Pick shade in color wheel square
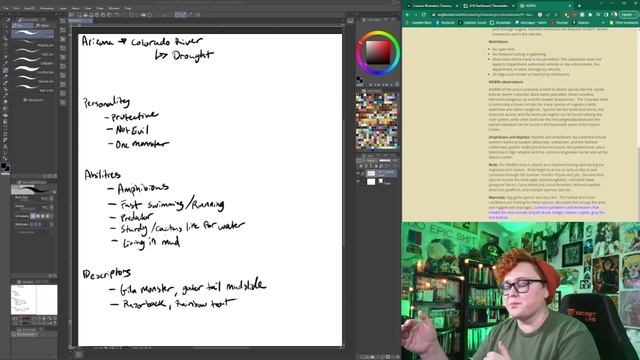Image resolution: width=640 pixels, height=360 pixels. [x=378, y=53]
